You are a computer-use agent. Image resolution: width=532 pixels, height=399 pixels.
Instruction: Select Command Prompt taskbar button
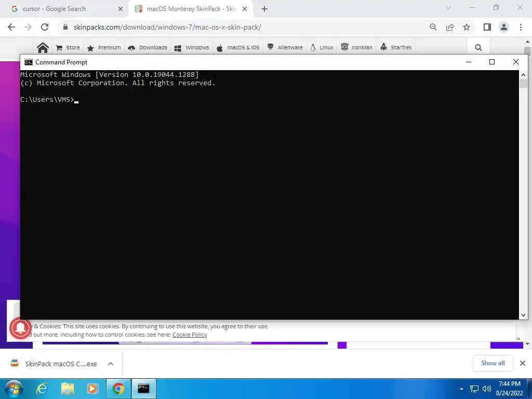[x=143, y=389]
